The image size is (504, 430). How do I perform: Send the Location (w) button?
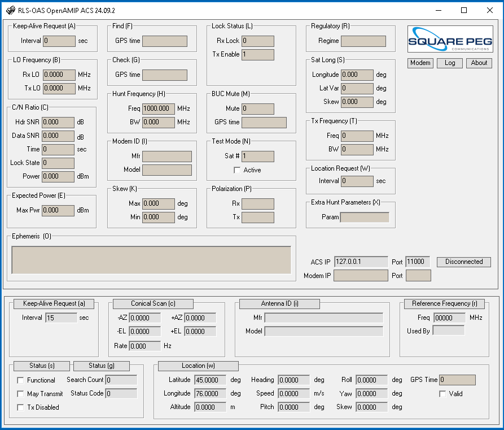coord(198,366)
